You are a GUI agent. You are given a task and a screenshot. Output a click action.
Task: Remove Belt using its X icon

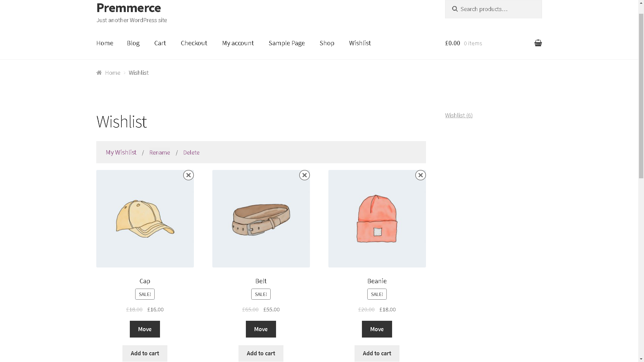click(x=304, y=175)
